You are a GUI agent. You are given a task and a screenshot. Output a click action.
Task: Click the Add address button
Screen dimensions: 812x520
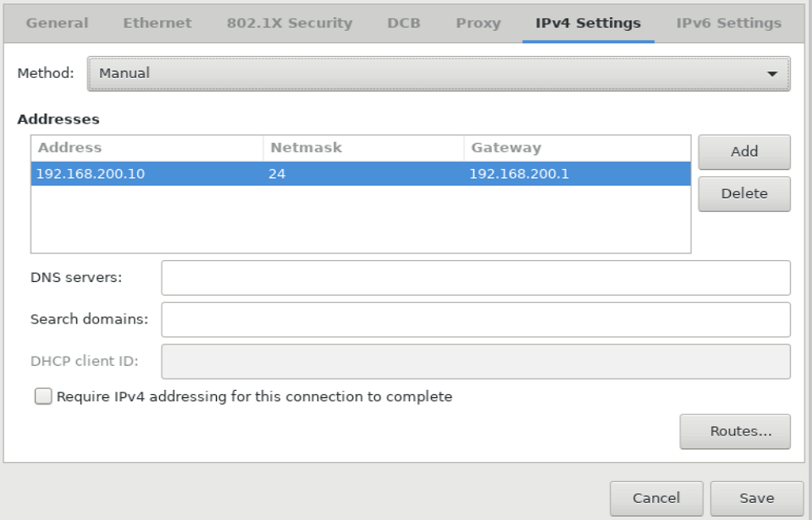point(744,151)
